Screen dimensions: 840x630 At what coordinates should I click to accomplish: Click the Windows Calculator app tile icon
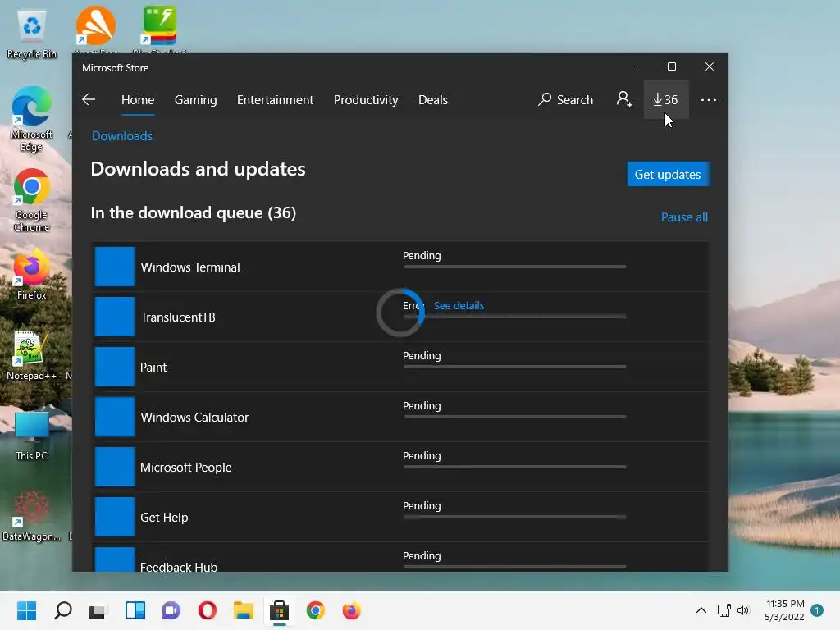coord(115,417)
